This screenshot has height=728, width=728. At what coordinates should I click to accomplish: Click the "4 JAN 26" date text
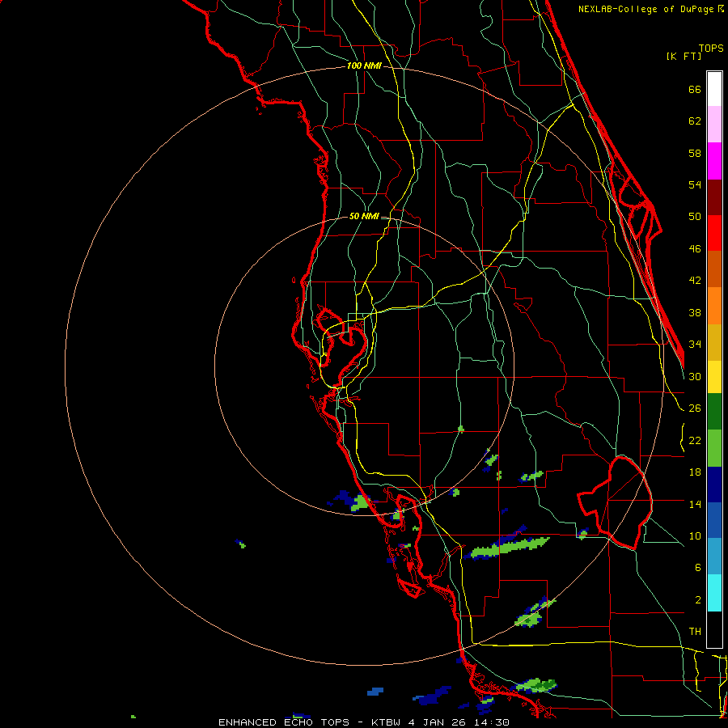point(438,722)
